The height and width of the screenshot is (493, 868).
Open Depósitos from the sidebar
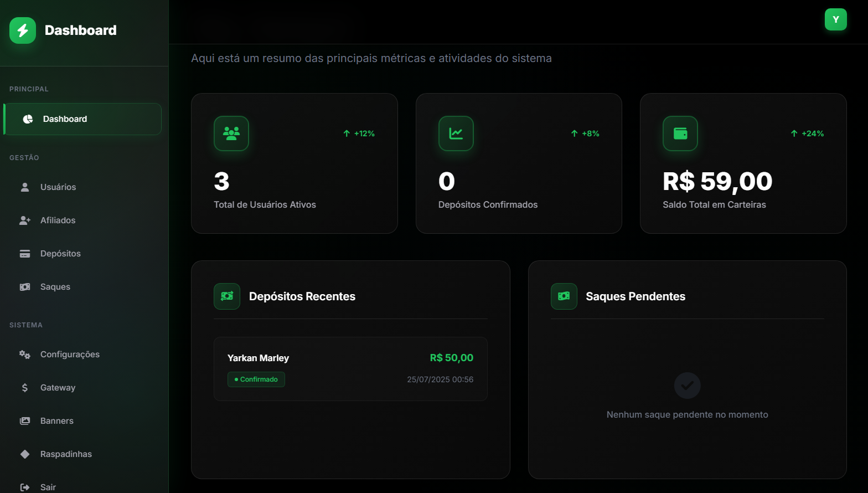pos(60,254)
